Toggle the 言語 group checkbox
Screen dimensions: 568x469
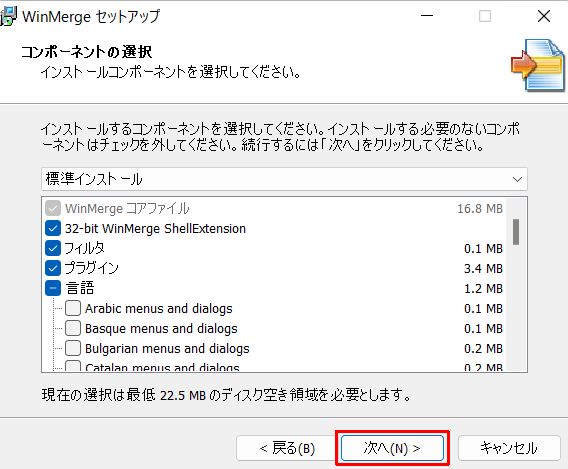tap(53, 288)
